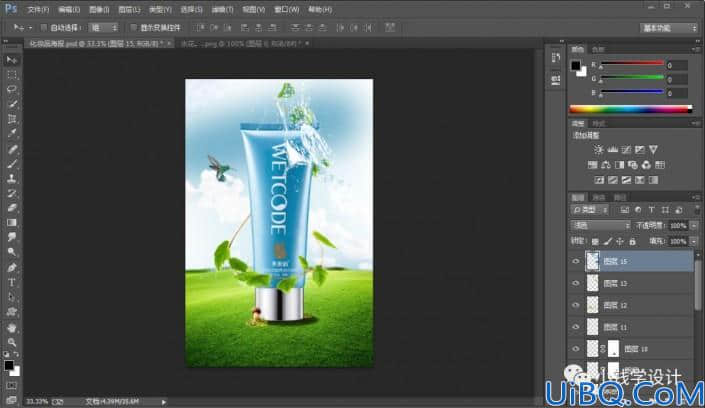Screen dimensions: 705x408
Task: Hide 图层 11 with its eye icon
Action: coord(576,327)
